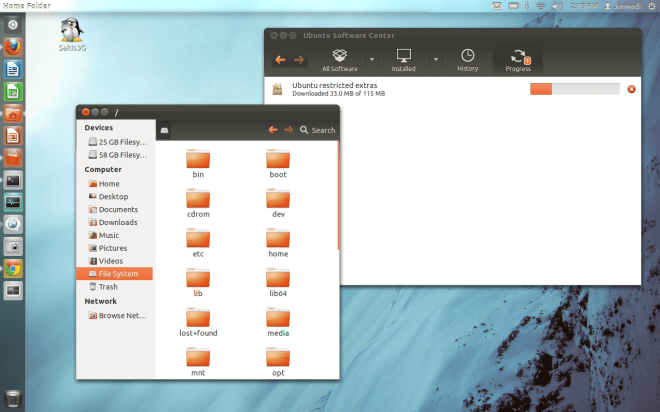Launch LibreOffice Impress from the dock
The width and height of the screenshot is (660, 412).
coord(13,136)
